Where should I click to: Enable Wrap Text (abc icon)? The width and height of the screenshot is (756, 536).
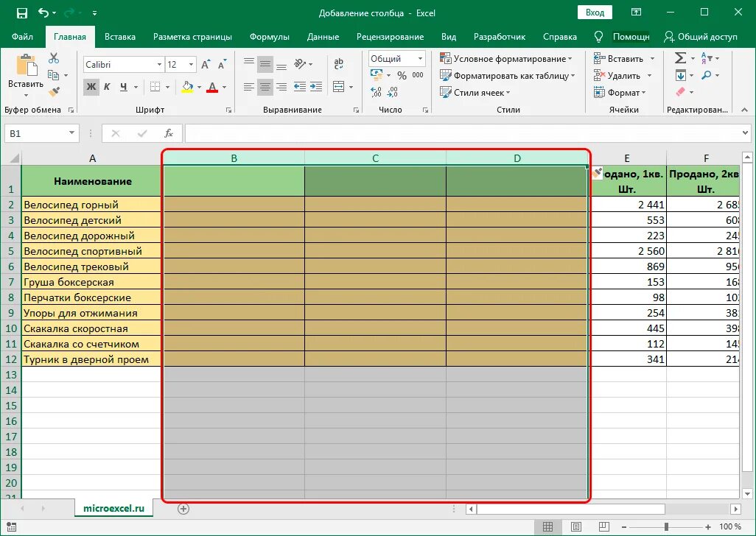tap(338, 63)
